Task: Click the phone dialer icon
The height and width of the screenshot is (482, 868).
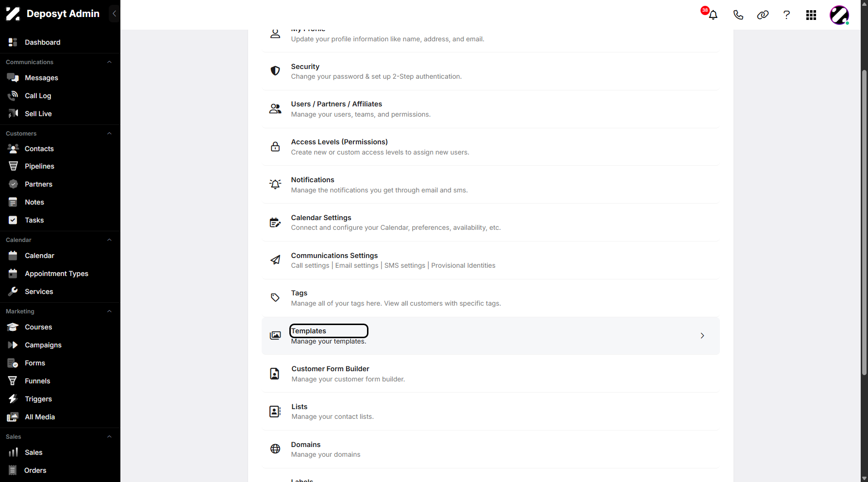Action: [x=738, y=15]
